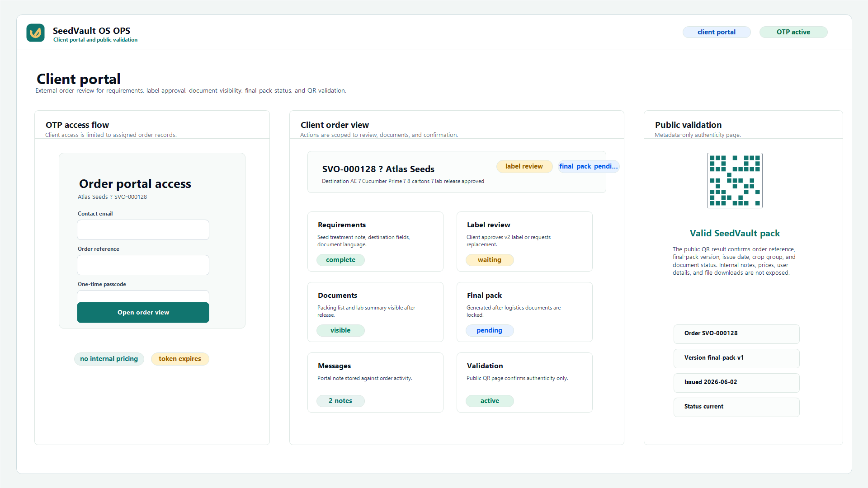Select the no internal pricing tag
This screenshot has height=488, width=868.
[109, 359]
